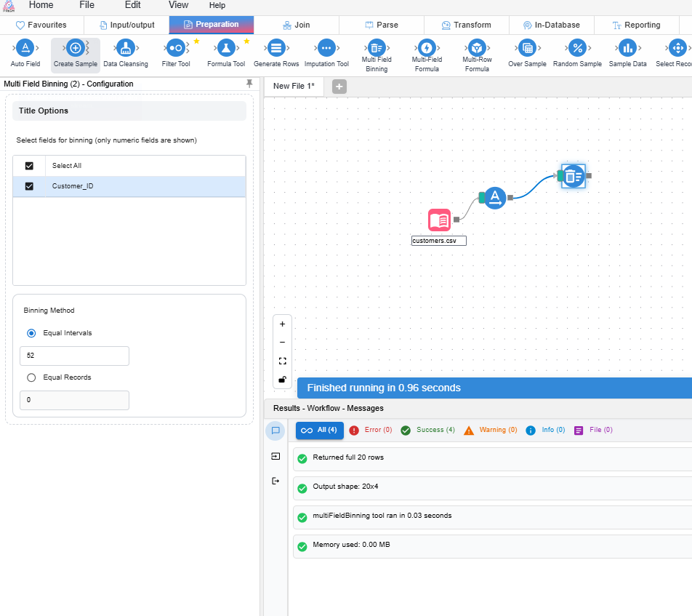
Task: Click the Random Sample tool icon
Action: pyautogui.click(x=577, y=49)
